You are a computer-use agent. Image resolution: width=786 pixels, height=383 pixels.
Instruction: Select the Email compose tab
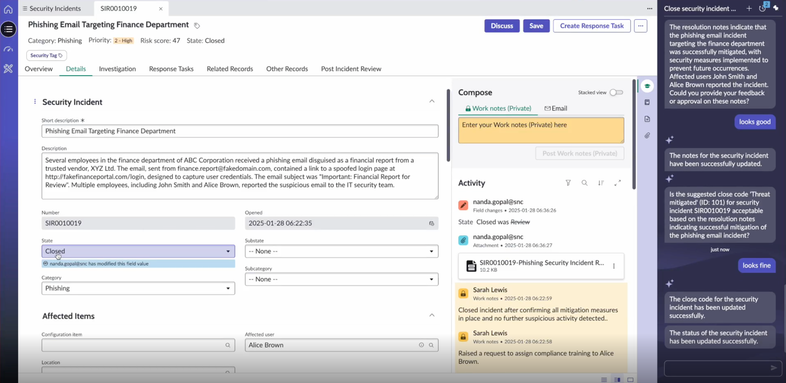[x=555, y=108]
